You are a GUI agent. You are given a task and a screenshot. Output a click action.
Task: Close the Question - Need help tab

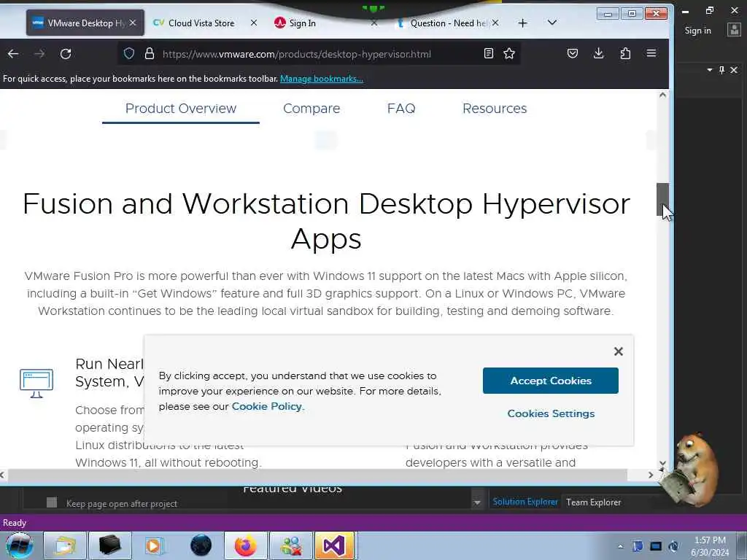click(x=495, y=23)
